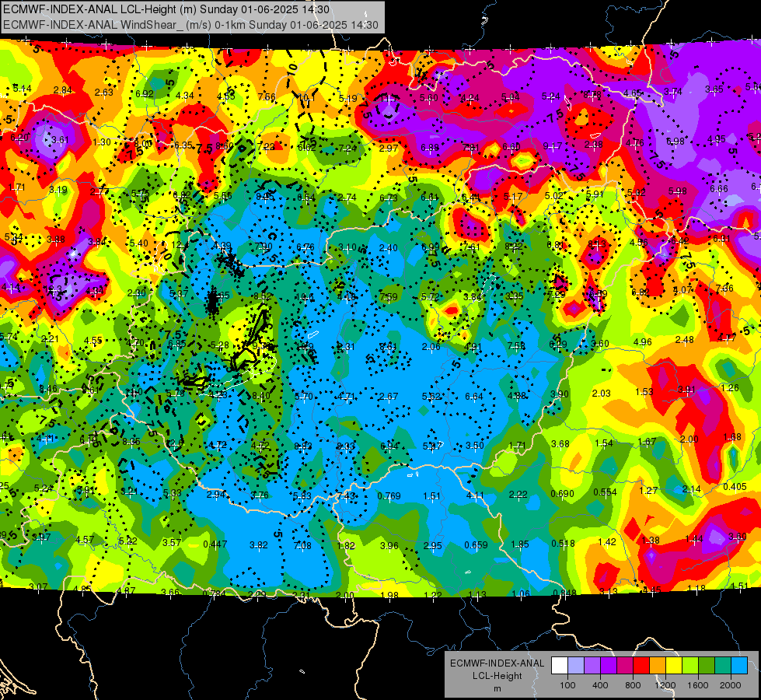
Task: Click the map value 2.40
Action: [388, 248]
